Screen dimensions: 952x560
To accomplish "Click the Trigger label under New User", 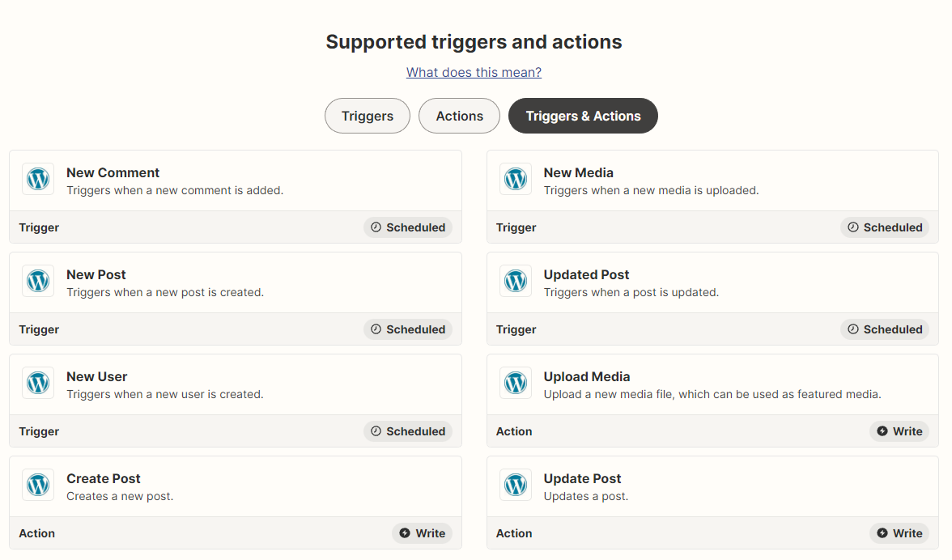I will click(x=39, y=431).
